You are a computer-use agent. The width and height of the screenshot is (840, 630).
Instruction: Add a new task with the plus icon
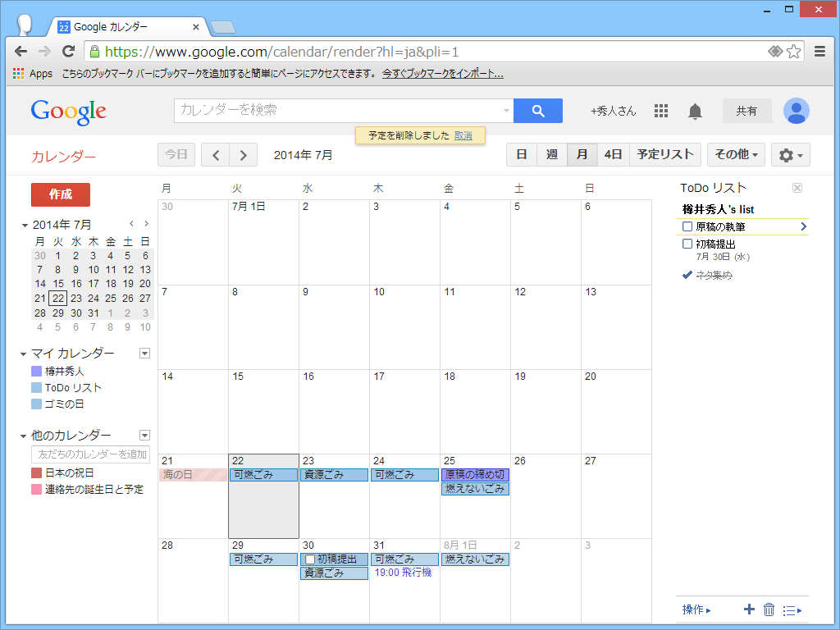(749, 609)
